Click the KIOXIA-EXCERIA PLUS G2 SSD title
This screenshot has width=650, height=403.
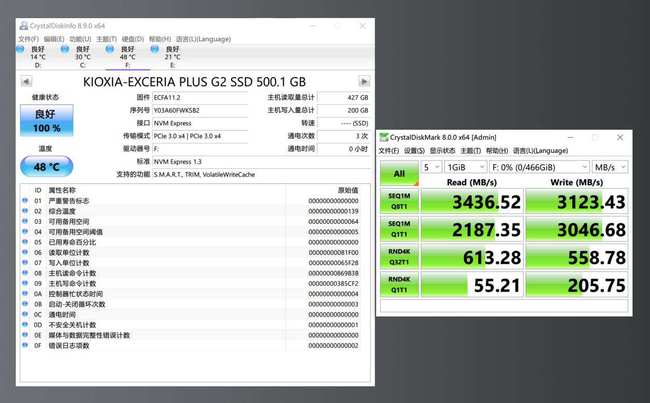pos(194,82)
